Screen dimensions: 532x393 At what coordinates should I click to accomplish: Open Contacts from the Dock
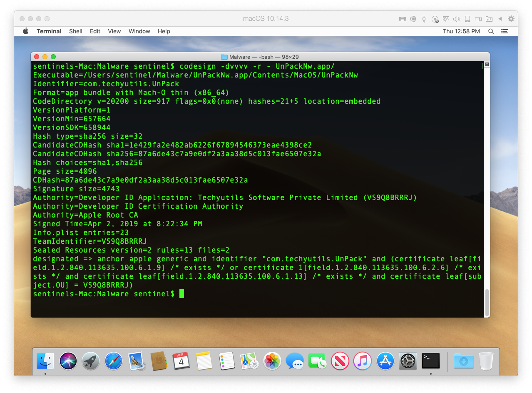[159, 360]
